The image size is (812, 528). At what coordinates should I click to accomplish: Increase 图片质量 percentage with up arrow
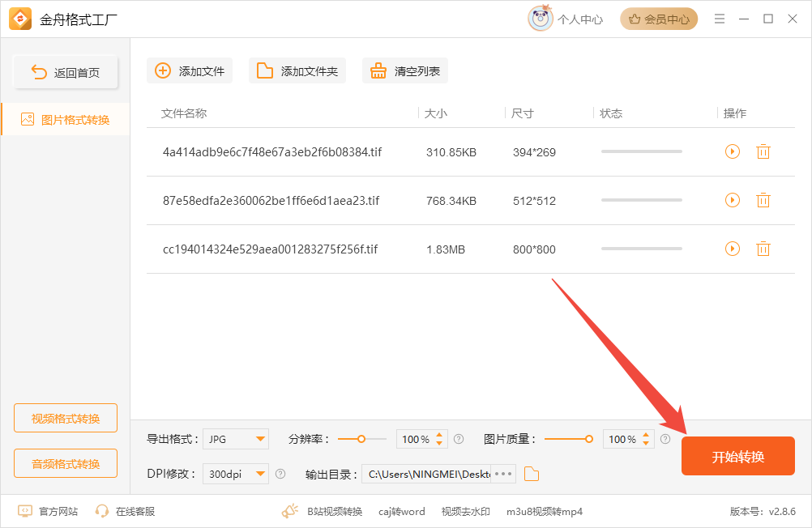[646, 435]
